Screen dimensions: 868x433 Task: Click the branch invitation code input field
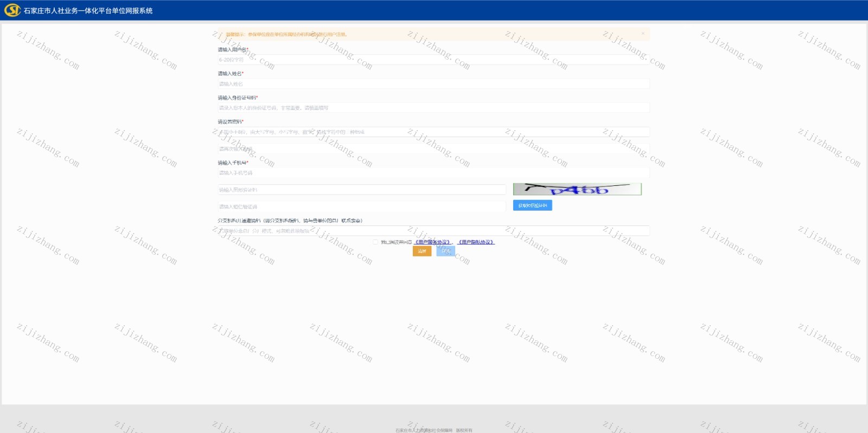(433, 231)
